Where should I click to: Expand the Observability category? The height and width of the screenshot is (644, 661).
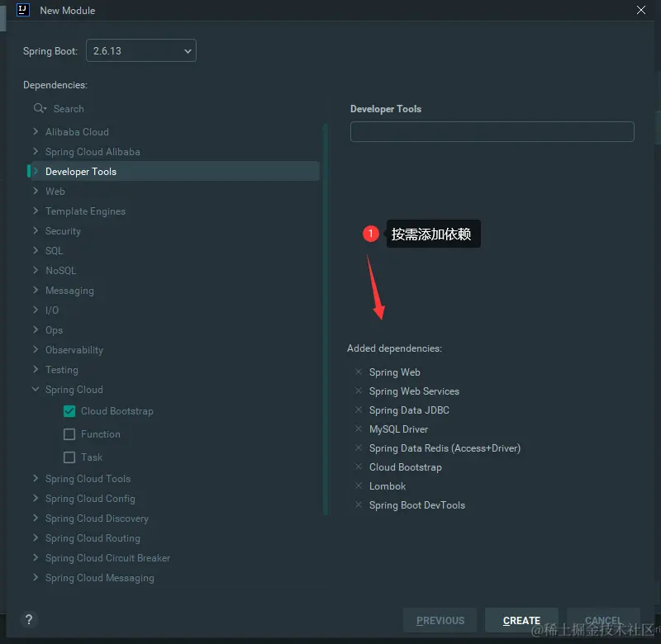tap(36, 349)
